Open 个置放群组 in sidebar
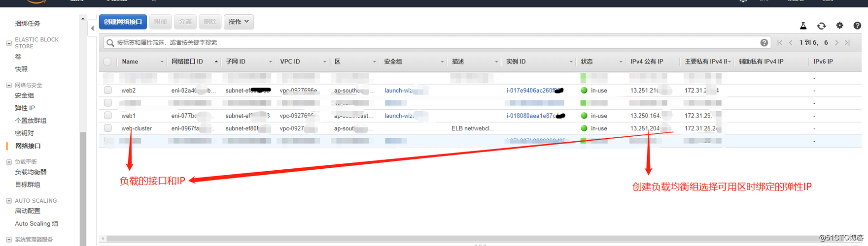This screenshot has height=246, width=868. 31,121
